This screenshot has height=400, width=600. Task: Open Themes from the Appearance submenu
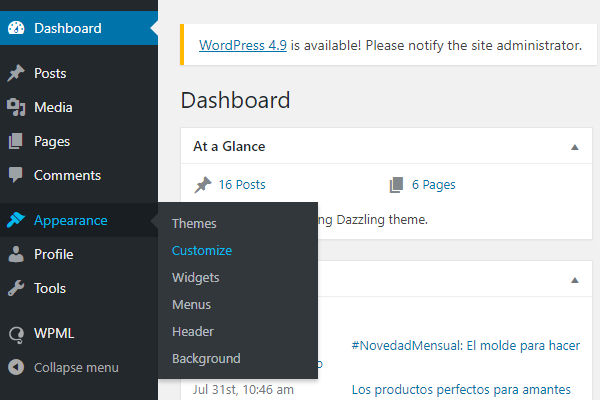coord(194,224)
